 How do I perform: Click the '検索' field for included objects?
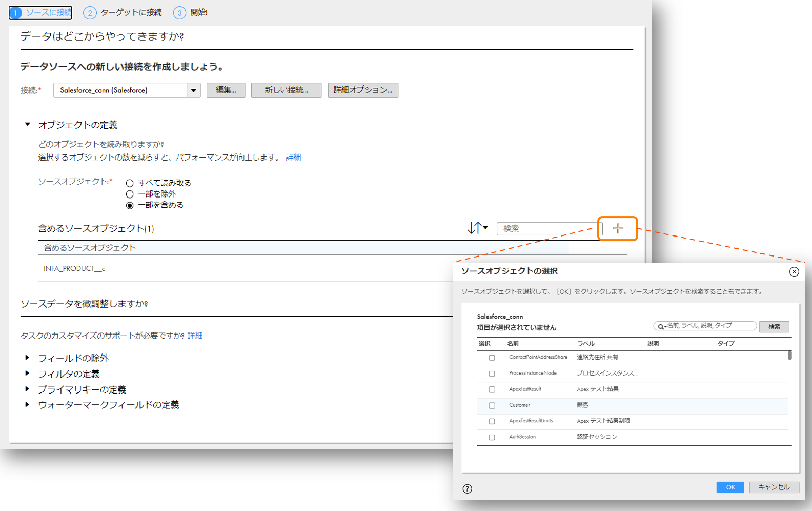click(550, 229)
